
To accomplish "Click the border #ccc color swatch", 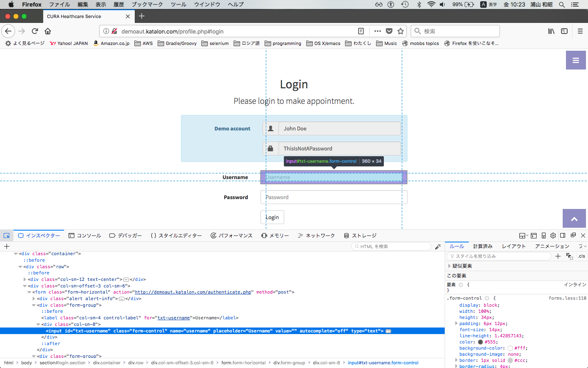I will pyautogui.click(x=510, y=360).
